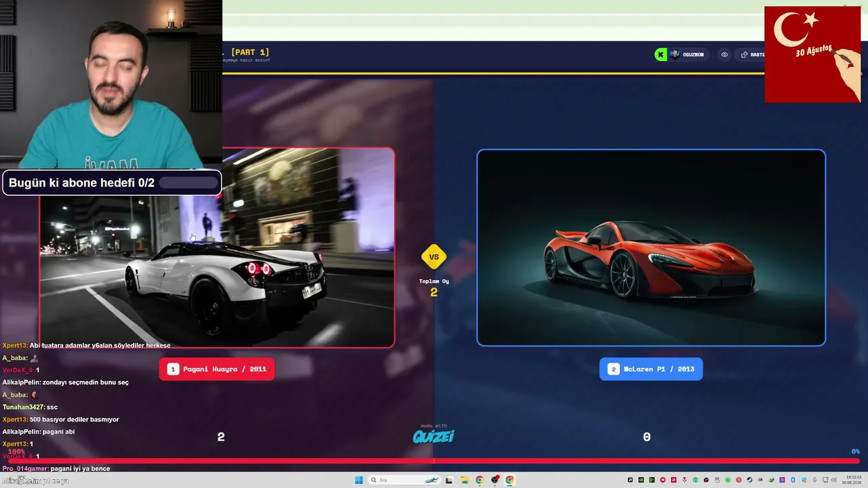Open the taskbar clock showing 19:22:05
868x488 pixels.
pos(851,481)
